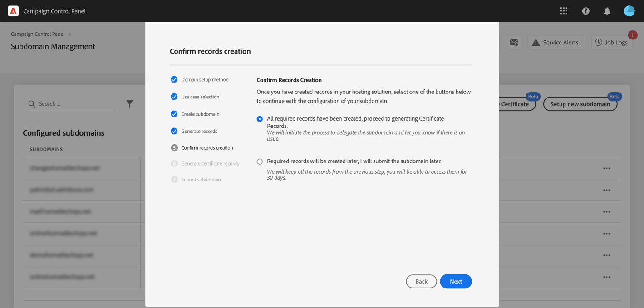
Task: Click the Back button
Action: (x=421, y=281)
